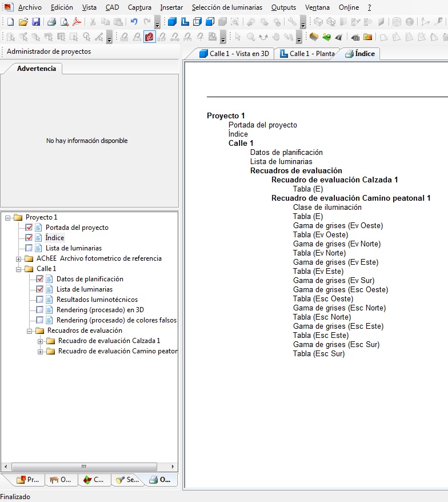
Task: Expand AChEE Archivo fotometrico tree node
Action: click(x=19, y=258)
